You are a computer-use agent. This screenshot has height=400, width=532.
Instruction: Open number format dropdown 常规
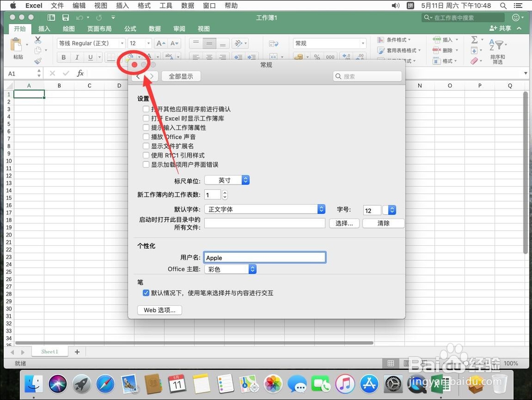[x=329, y=43]
